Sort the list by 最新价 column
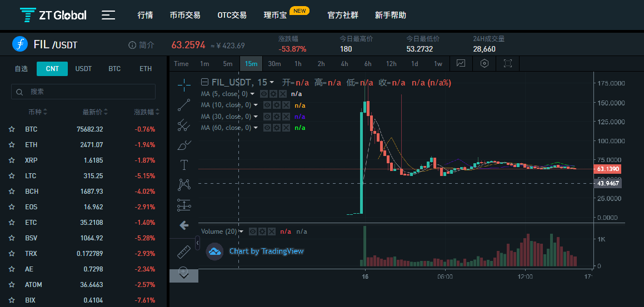 [x=95, y=112]
